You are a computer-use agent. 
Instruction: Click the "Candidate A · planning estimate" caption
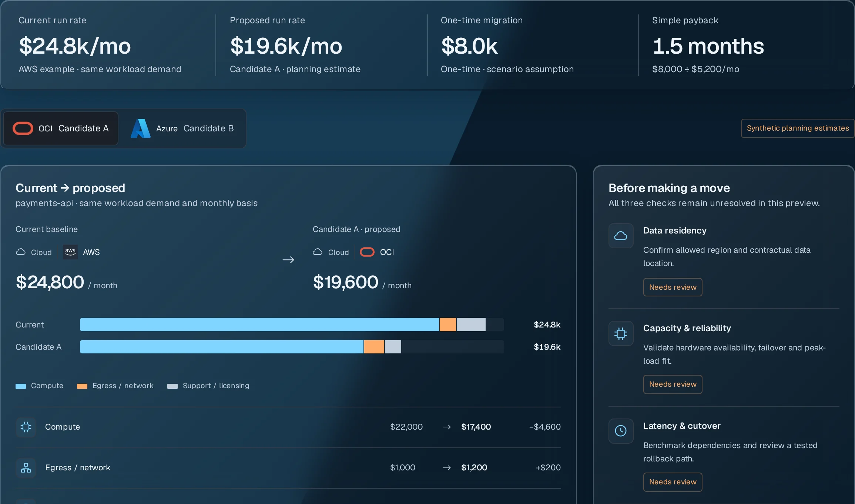[x=295, y=69]
